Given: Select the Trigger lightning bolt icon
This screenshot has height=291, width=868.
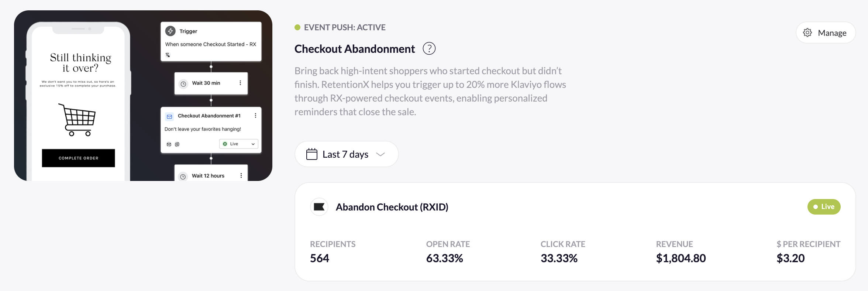Looking at the screenshot, I should click(x=170, y=31).
